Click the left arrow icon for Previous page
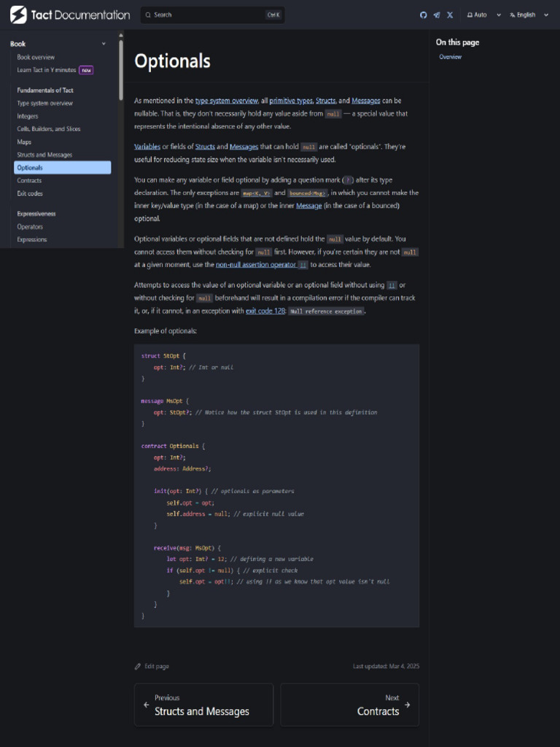 pos(147,705)
